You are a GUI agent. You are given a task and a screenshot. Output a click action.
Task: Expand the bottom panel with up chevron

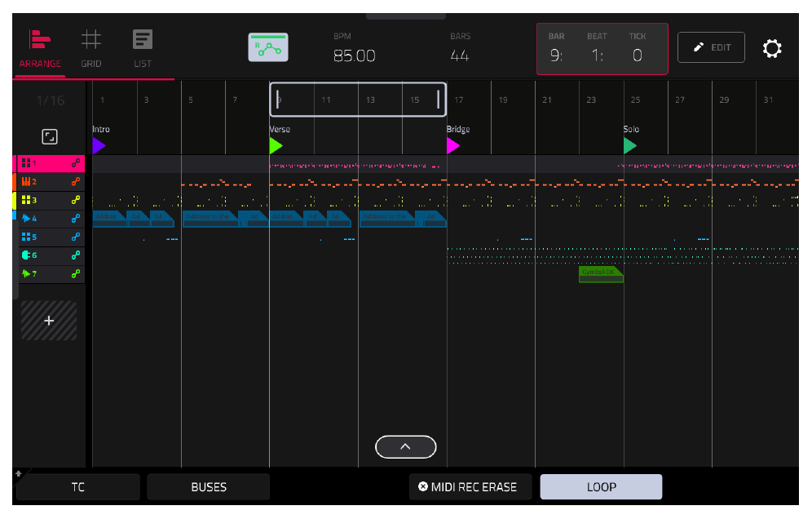(x=405, y=446)
